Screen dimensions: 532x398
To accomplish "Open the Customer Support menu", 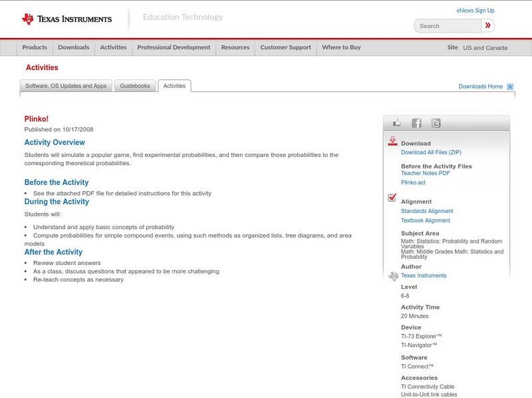I will tap(285, 48).
